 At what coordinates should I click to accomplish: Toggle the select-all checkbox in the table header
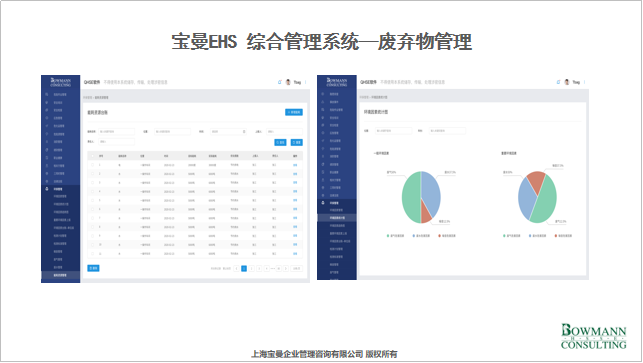(x=92, y=156)
